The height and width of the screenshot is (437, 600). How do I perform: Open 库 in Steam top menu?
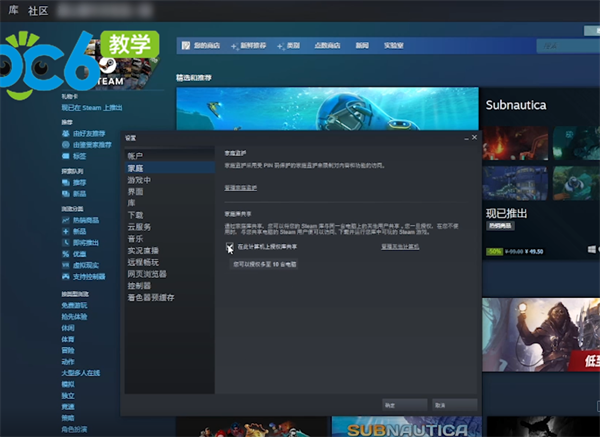point(13,10)
